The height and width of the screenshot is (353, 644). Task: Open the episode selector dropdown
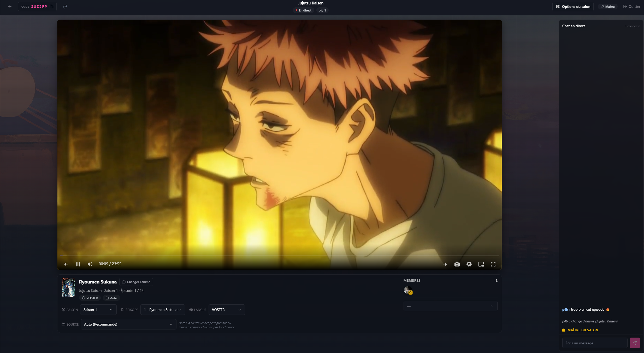[162, 310]
